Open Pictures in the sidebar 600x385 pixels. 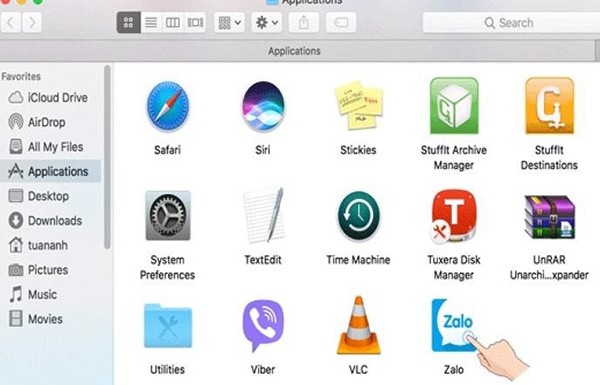(x=51, y=270)
